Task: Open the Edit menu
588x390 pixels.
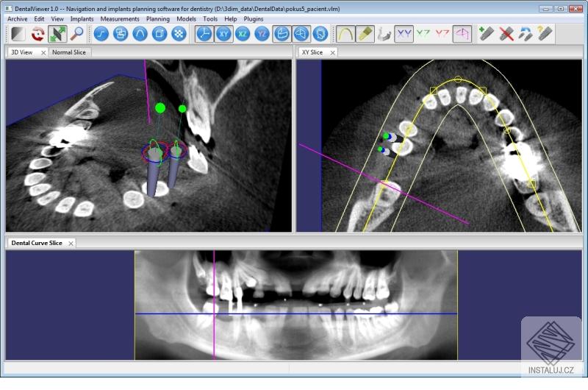Action: click(x=39, y=19)
